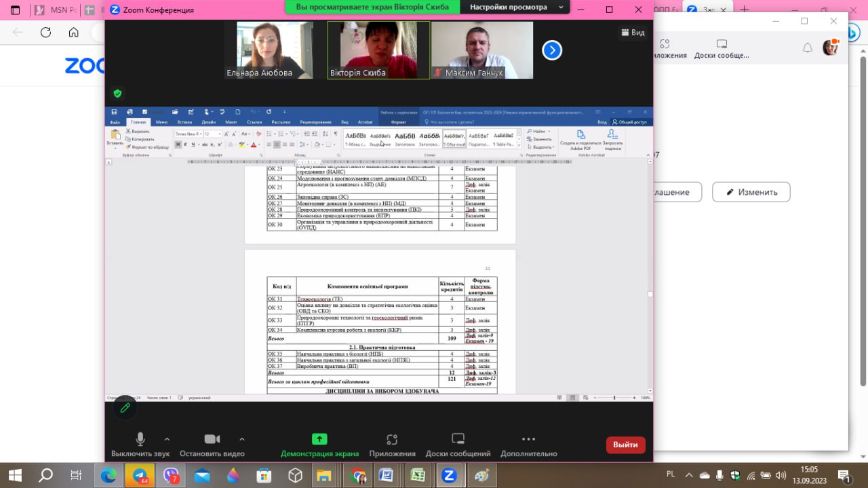This screenshot has width=868, height=488.
Task: Click Общий доступ in Word
Action: point(631,122)
